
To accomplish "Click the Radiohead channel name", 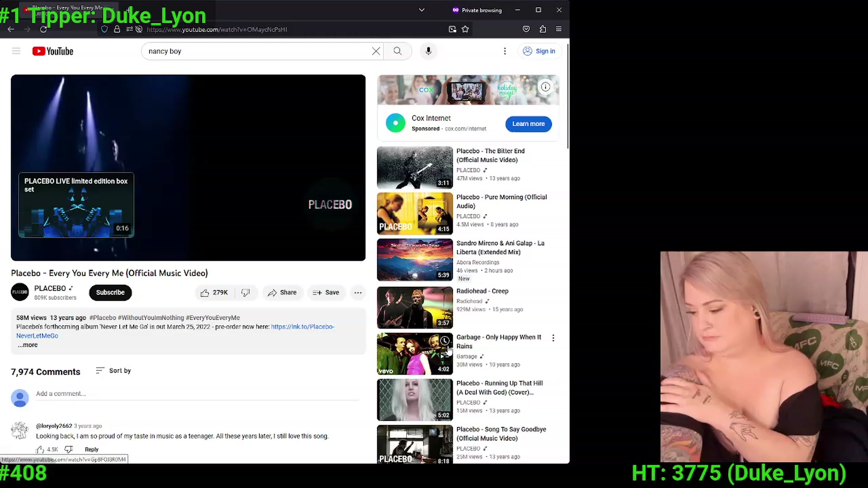I will click(469, 301).
